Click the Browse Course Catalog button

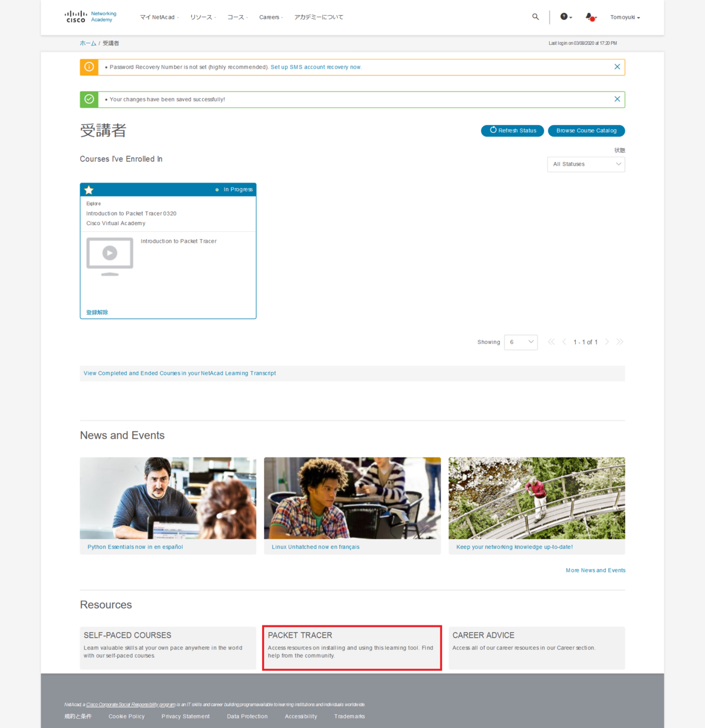[x=586, y=130]
